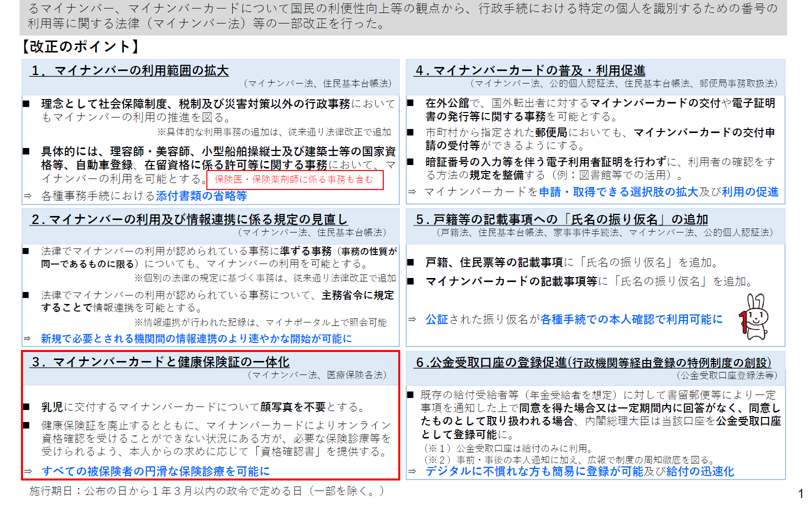812x507 pixels.
Task: Expand the ⇒ arrow under section 5
Action: click(412, 319)
